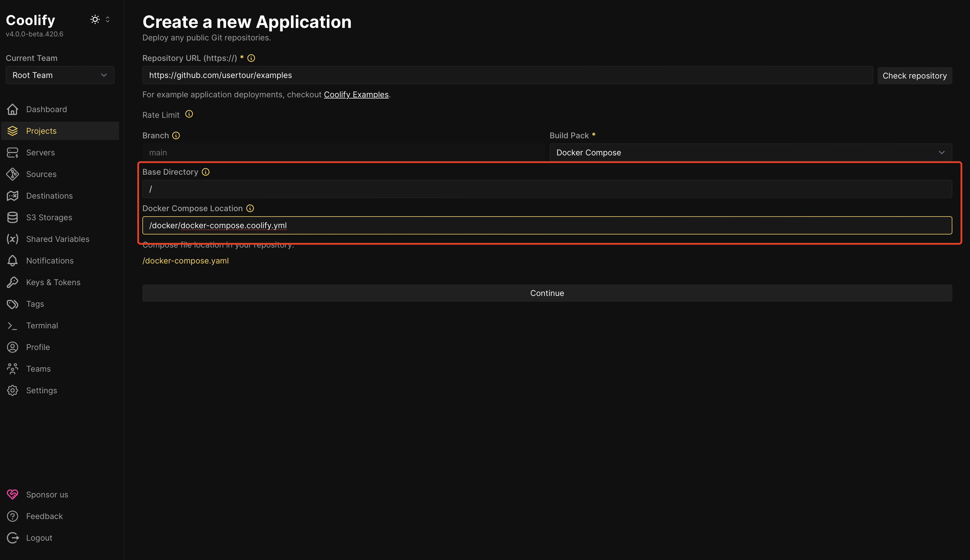This screenshot has height=560, width=970.
Task: Click the Continue button
Action: pyautogui.click(x=547, y=293)
